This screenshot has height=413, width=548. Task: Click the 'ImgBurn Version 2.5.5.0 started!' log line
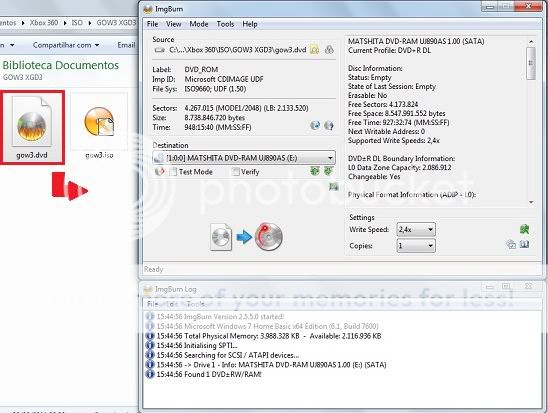pyautogui.click(x=220, y=317)
